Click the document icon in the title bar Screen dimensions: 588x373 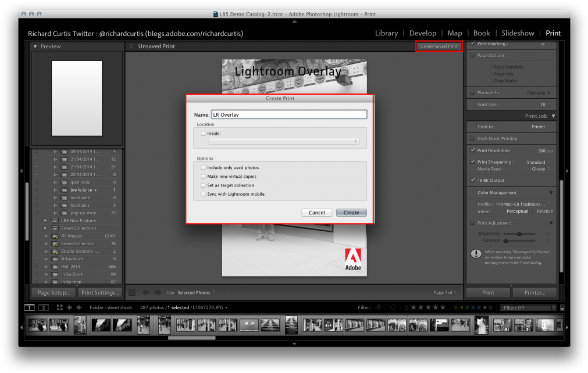(x=215, y=14)
